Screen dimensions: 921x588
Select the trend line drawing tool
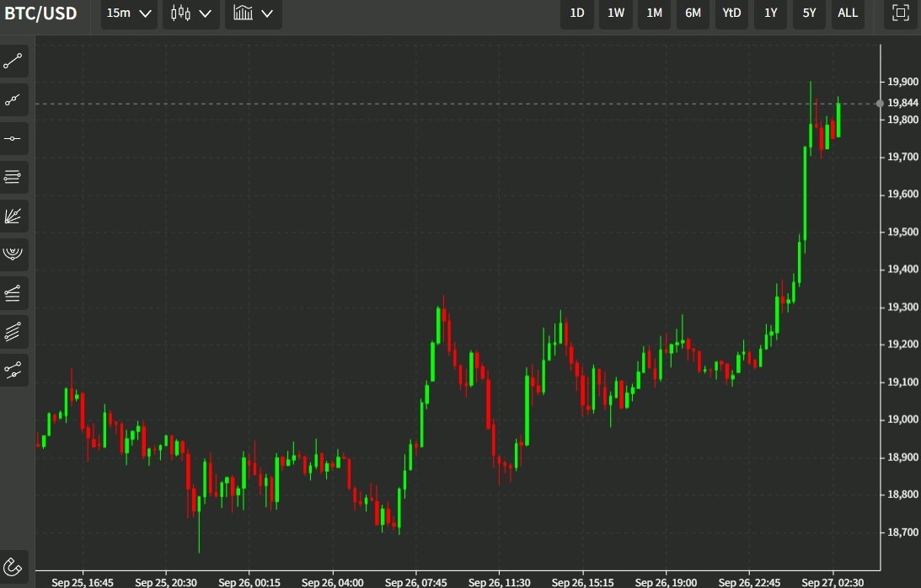coord(13,61)
